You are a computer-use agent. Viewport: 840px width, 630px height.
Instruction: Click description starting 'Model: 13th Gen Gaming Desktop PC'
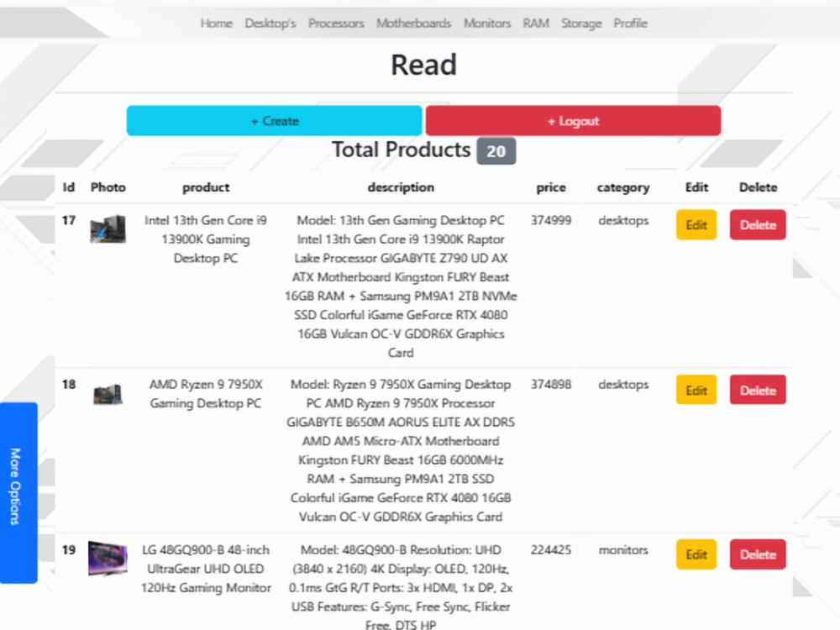[x=401, y=286]
